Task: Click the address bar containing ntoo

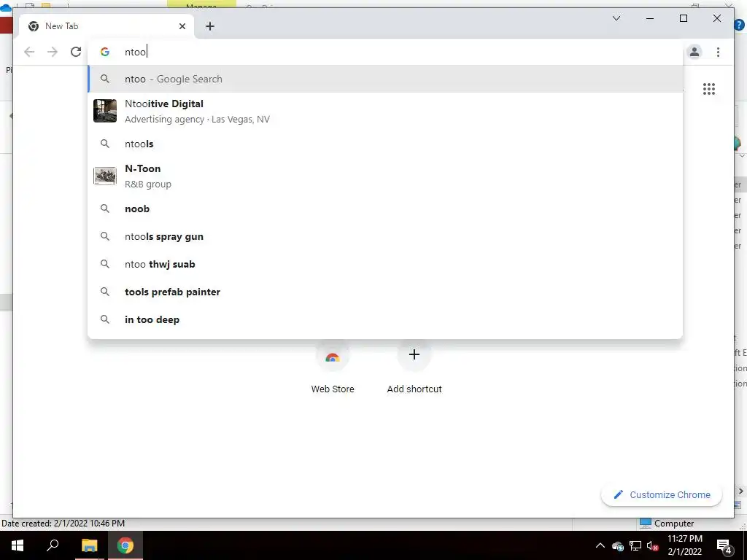Action: (385, 52)
